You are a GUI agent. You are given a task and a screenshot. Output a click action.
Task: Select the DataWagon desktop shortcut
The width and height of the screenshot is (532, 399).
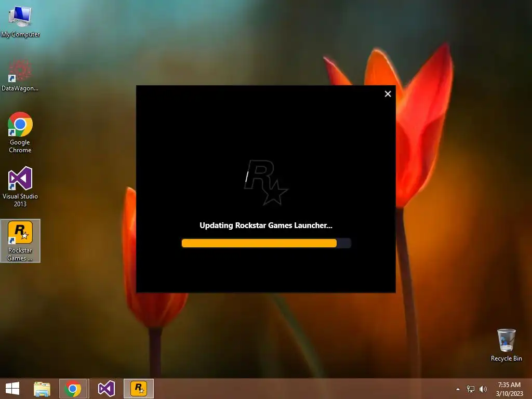click(x=20, y=75)
